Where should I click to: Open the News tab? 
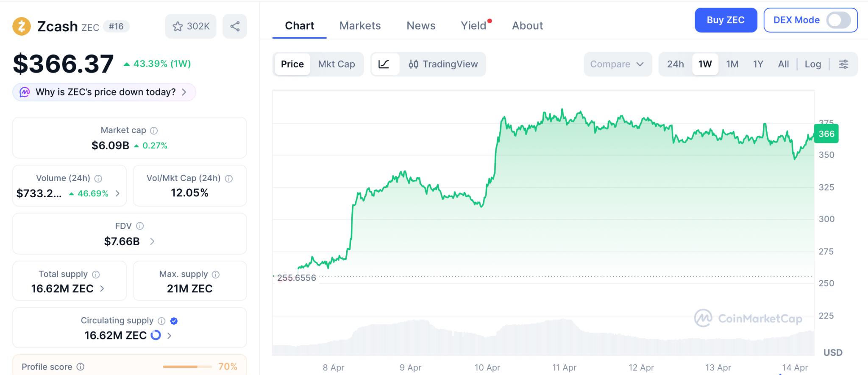pyautogui.click(x=421, y=26)
